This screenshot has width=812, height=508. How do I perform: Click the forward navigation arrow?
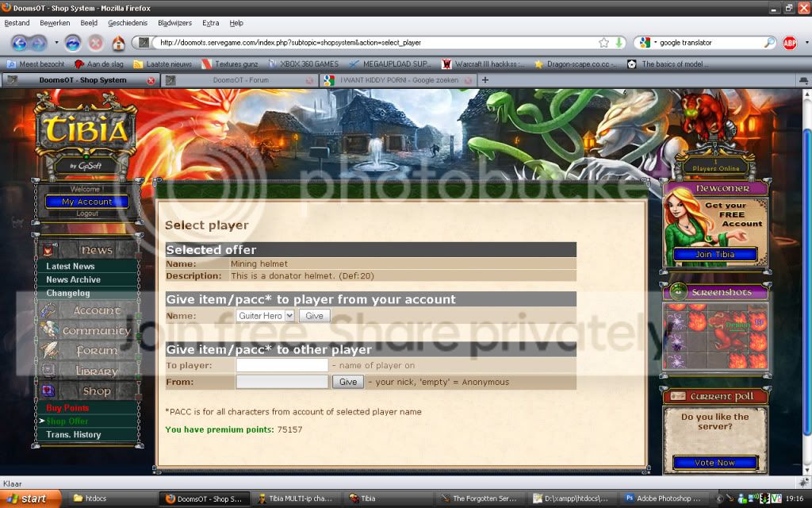(38, 43)
